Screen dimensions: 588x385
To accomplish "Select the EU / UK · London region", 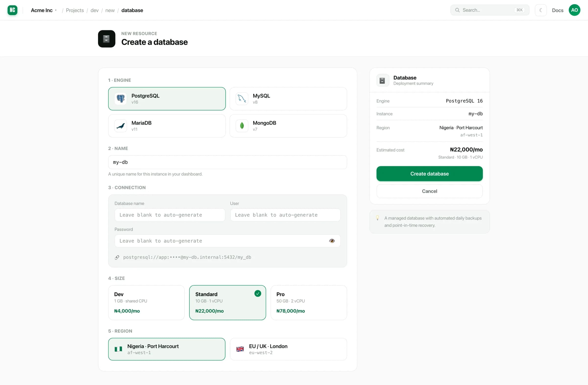I will click(288, 349).
